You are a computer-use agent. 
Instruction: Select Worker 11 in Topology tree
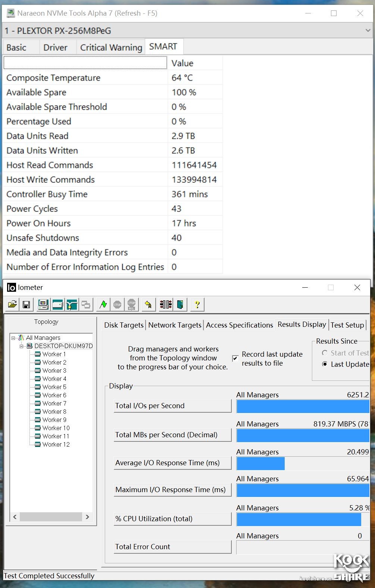point(56,436)
